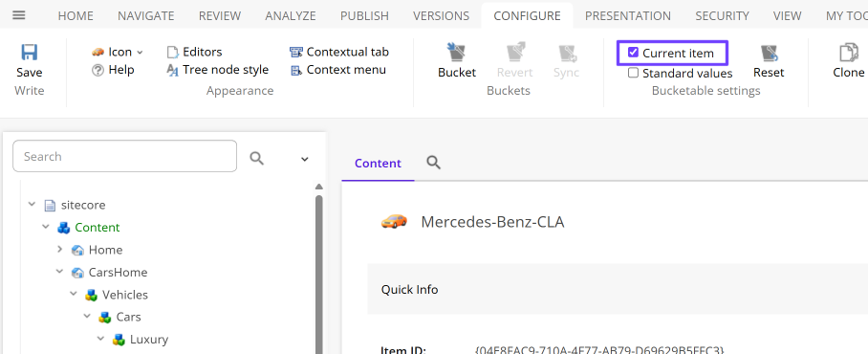Open the hamburger menu icon
868x354 pixels.
point(19,15)
